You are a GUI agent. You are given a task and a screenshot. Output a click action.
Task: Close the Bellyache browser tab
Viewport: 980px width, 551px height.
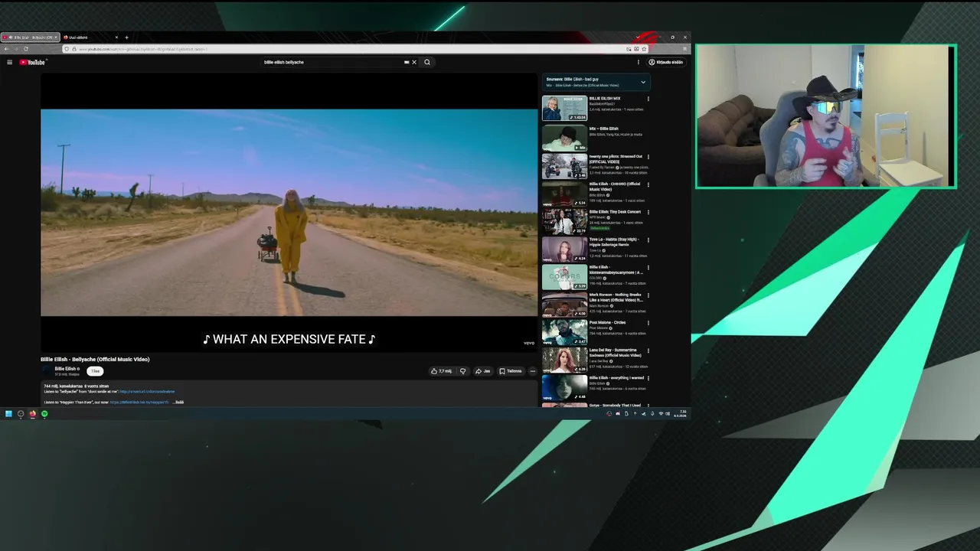(56, 37)
